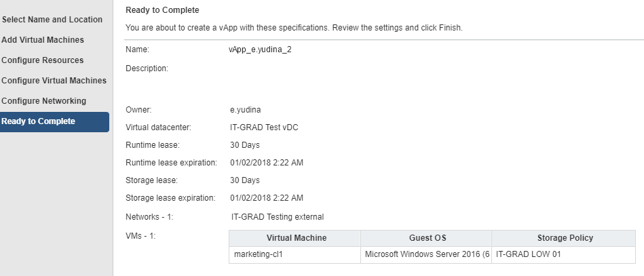The height and width of the screenshot is (276, 644).
Task: Open the Add Virtual Machines step
Action: (43, 40)
